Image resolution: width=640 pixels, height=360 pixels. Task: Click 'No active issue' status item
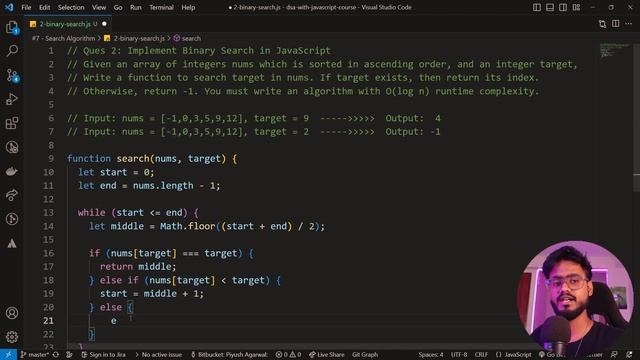pyautogui.click(x=158, y=355)
